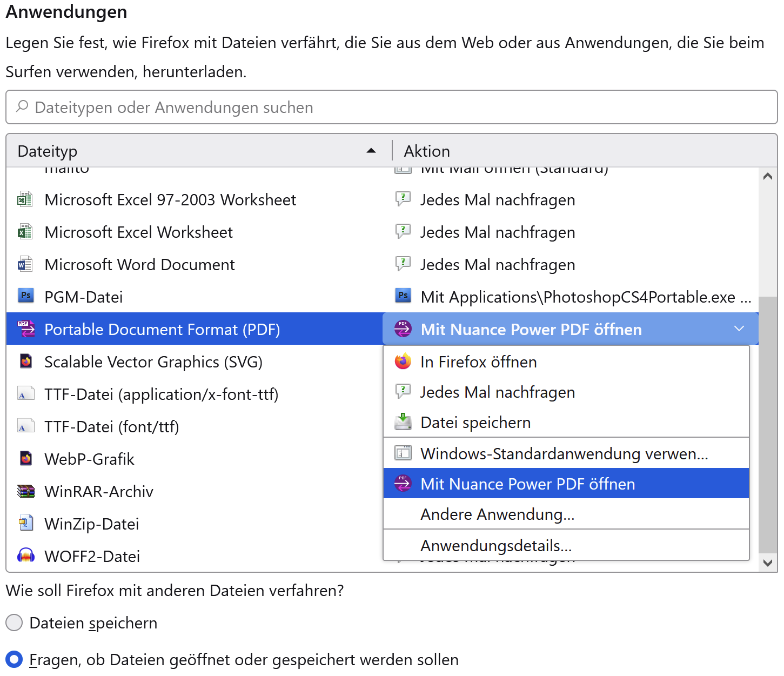Screen dimensions: 784x676
Task: Click the Excel 97-2003 Worksheet file icon
Action: tap(25, 199)
